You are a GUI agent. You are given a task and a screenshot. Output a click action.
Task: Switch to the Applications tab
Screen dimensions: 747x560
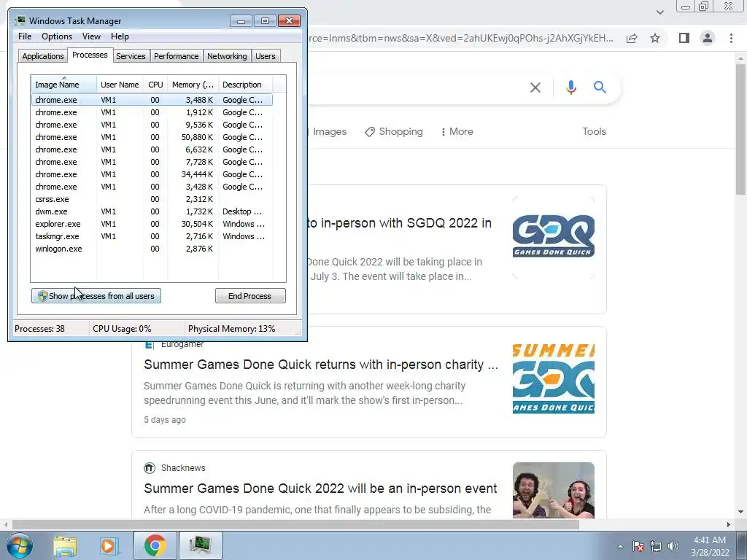[43, 56]
